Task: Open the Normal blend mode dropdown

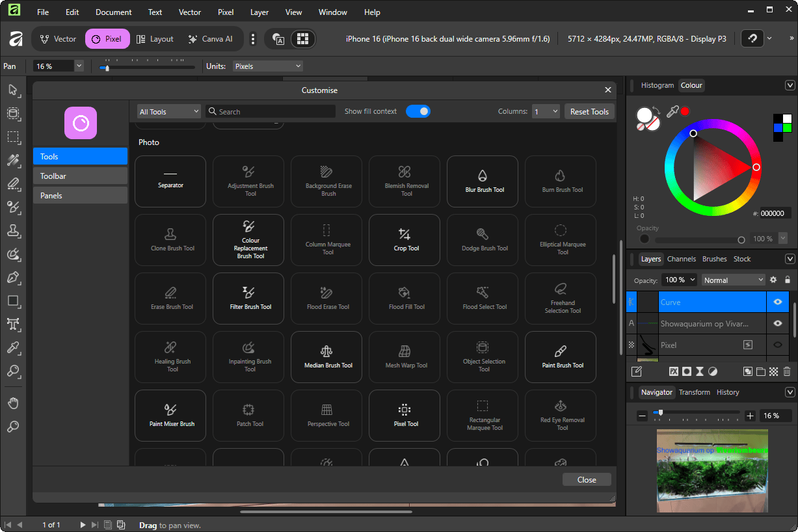Action: [x=733, y=280]
